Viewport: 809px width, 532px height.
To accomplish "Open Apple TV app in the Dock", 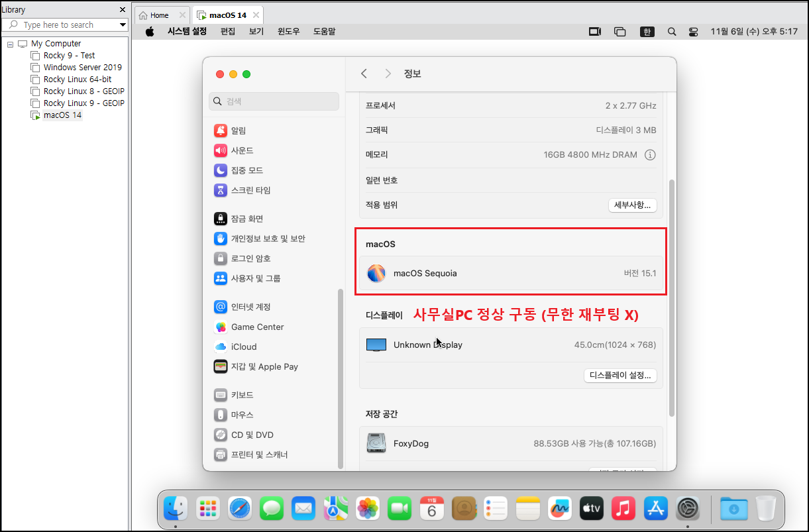I will [592, 508].
